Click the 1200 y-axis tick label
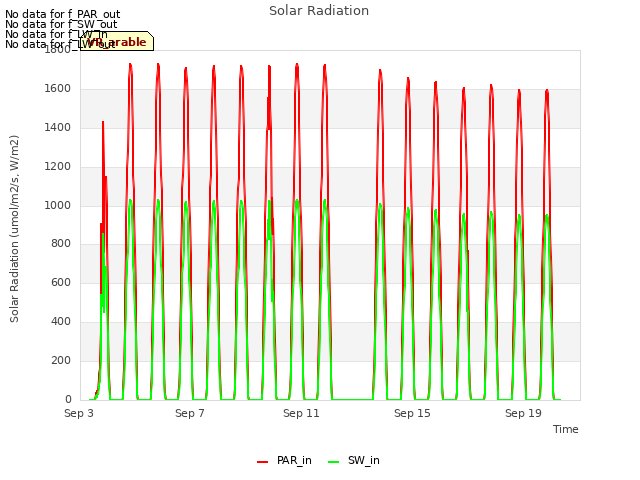The width and height of the screenshot is (640, 480). point(58,167)
